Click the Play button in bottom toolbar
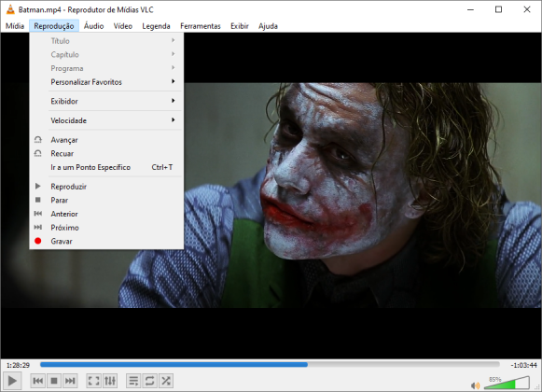Image resolution: width=542 pixels, height=392 pixels. [12, 381]
